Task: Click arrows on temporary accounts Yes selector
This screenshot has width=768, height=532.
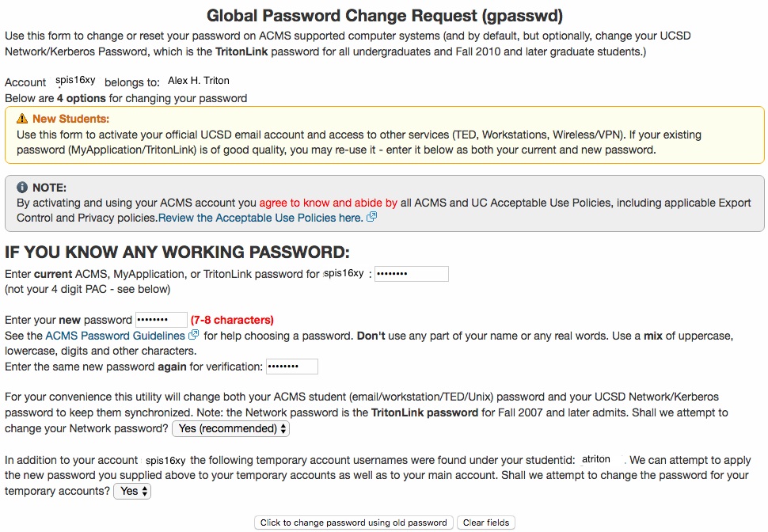Action: pos(144,492)
